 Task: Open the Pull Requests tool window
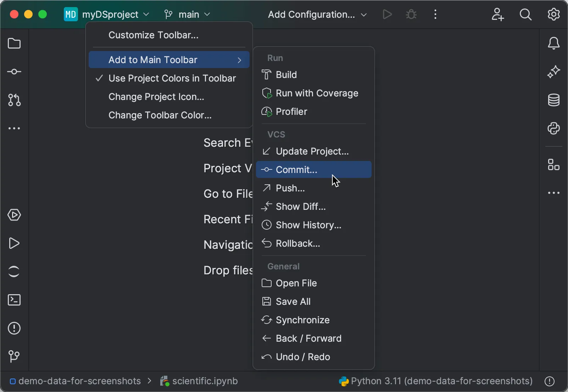point(14,100)
